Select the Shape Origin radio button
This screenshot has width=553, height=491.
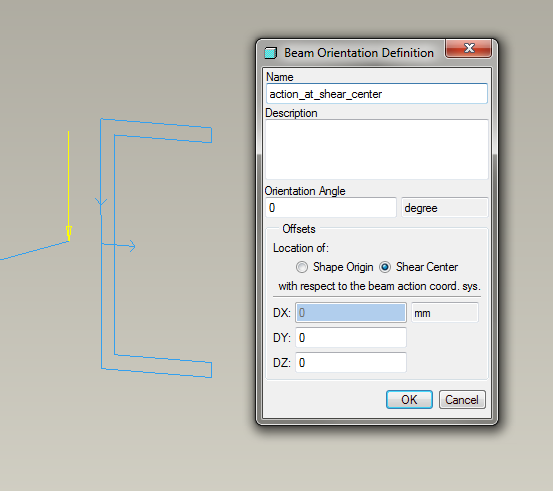[x=302, y=267]
